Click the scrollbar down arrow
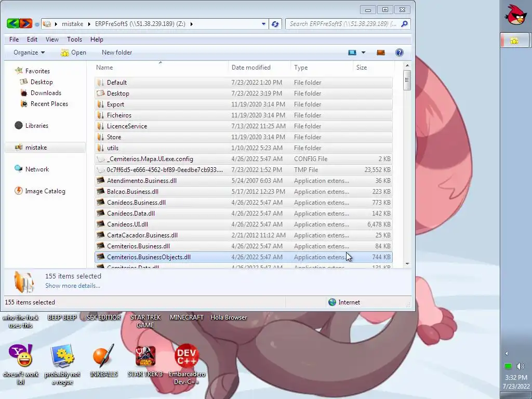 [407, 264]
